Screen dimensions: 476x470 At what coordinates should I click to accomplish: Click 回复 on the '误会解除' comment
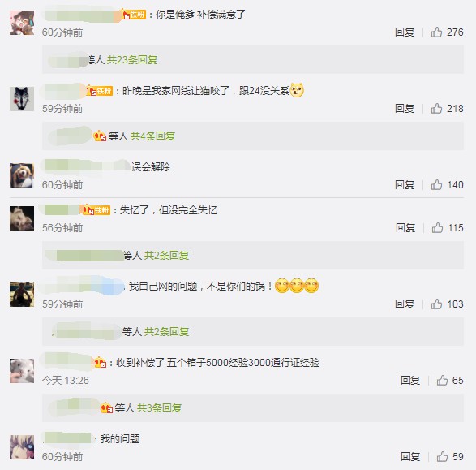tap(405, 185)
